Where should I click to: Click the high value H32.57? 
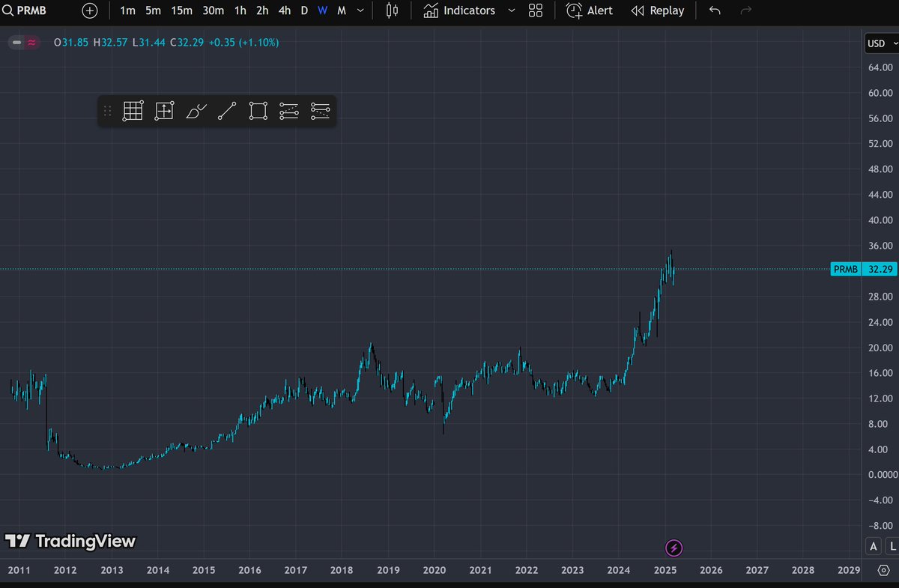click(x=109, y=43)
